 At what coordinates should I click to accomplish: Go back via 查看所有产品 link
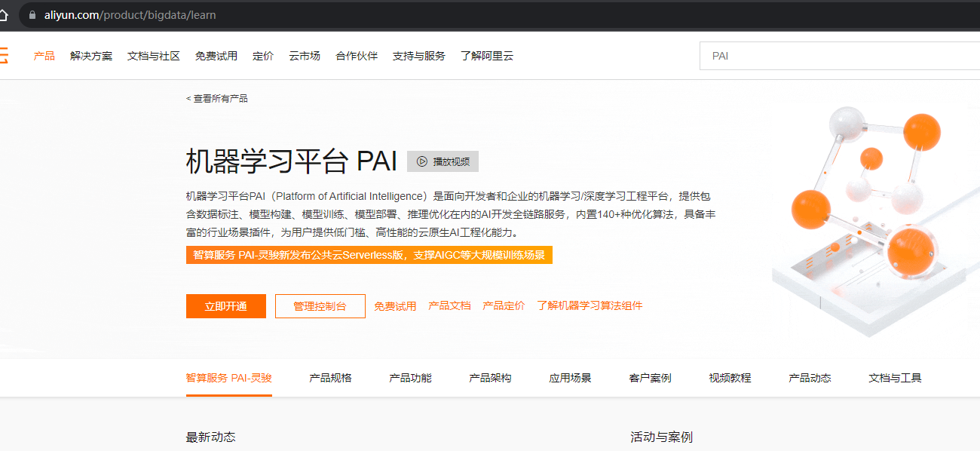(x=217, y=99)
